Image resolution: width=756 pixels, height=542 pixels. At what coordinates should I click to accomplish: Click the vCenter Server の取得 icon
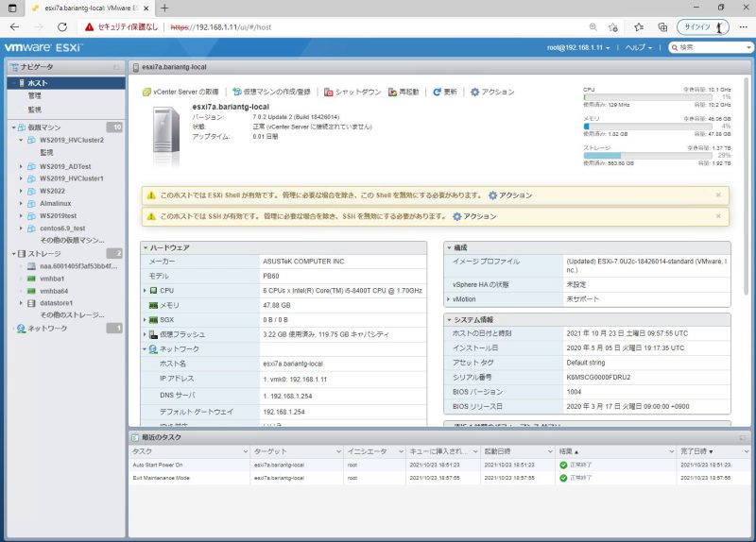[146, 92]
